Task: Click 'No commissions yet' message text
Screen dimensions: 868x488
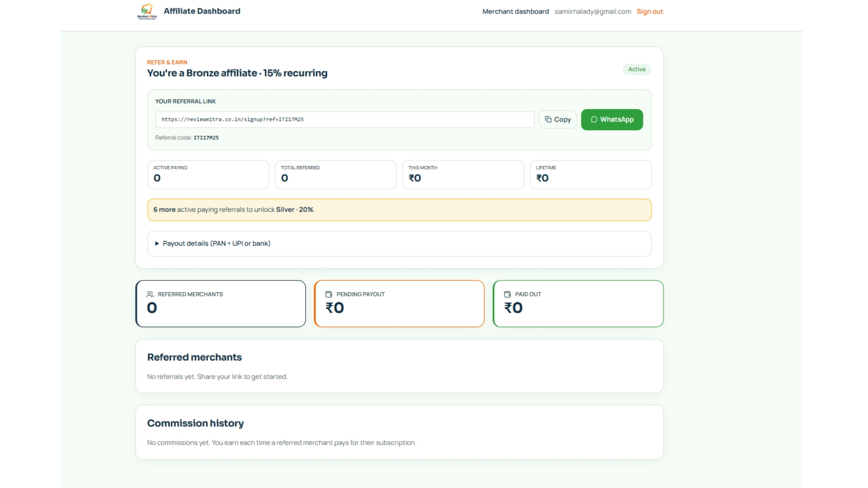Action: coord(282,443)
